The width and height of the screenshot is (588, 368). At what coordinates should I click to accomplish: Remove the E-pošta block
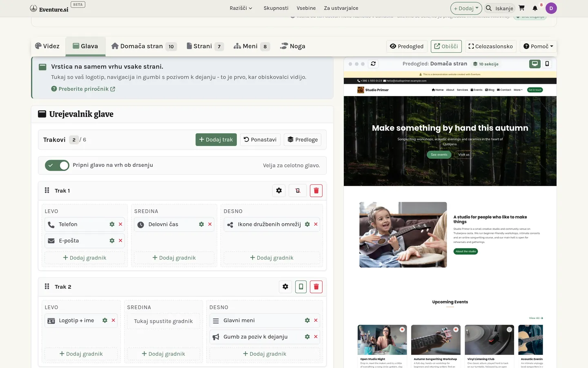(120, 241)
